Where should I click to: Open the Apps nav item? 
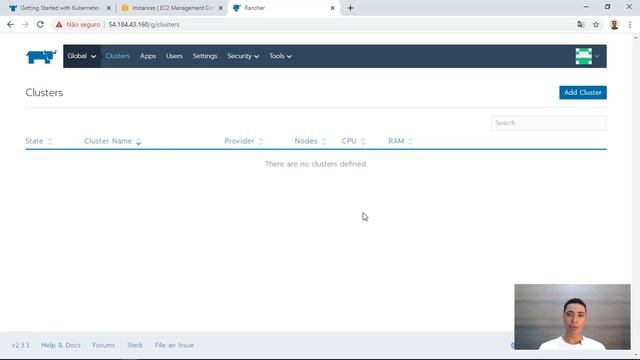click(148, 56)
